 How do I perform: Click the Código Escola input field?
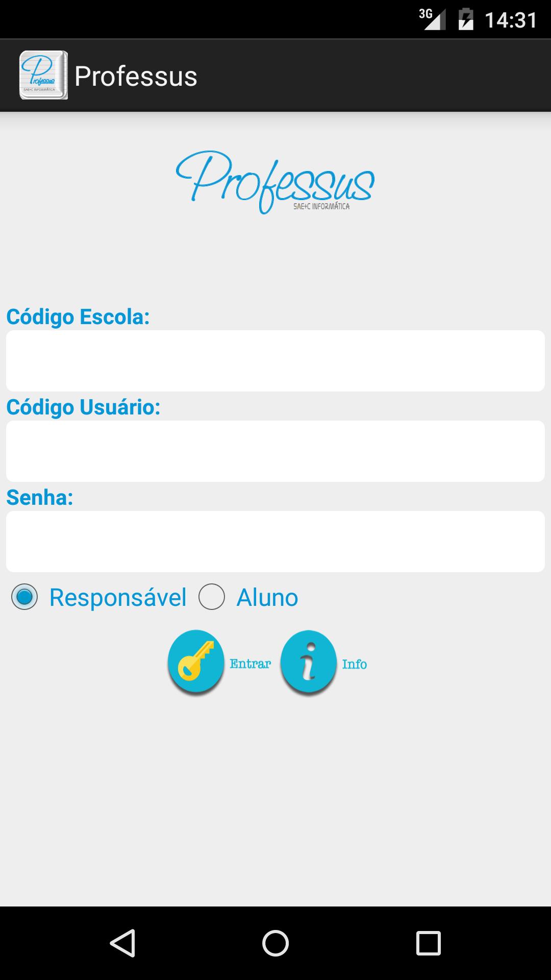275,361
